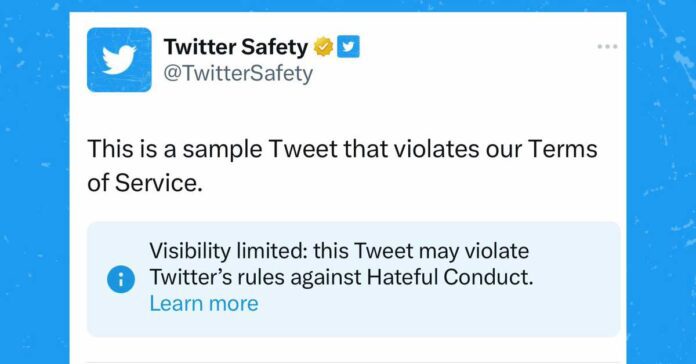696x364 pixels.
Task: Open the @TwitterSafety handle
Action: click(238, 74)
